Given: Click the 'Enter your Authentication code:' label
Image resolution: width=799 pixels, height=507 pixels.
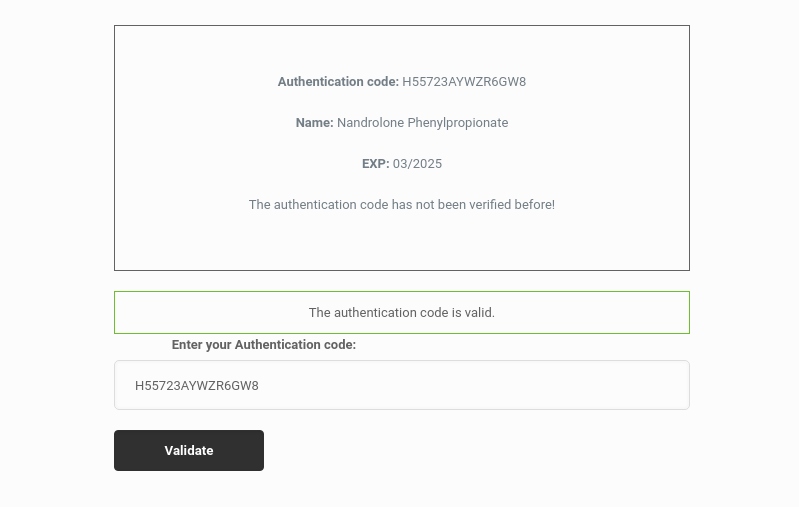Looking at the screenshot, I should click(x=263, y=345).
